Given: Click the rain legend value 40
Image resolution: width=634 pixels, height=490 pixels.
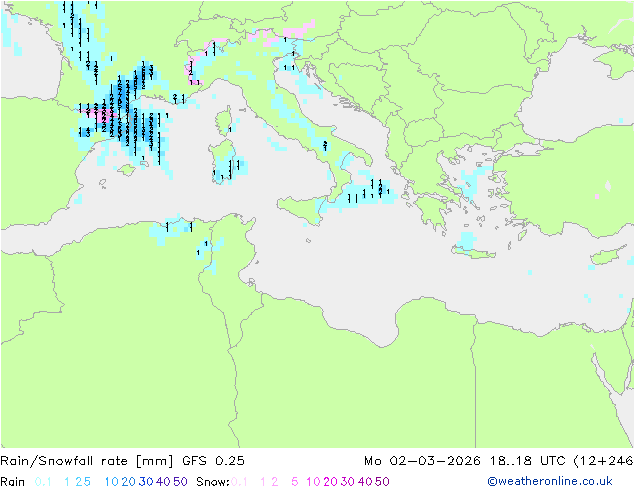Looking at the screenshot, I should (163, 482).
